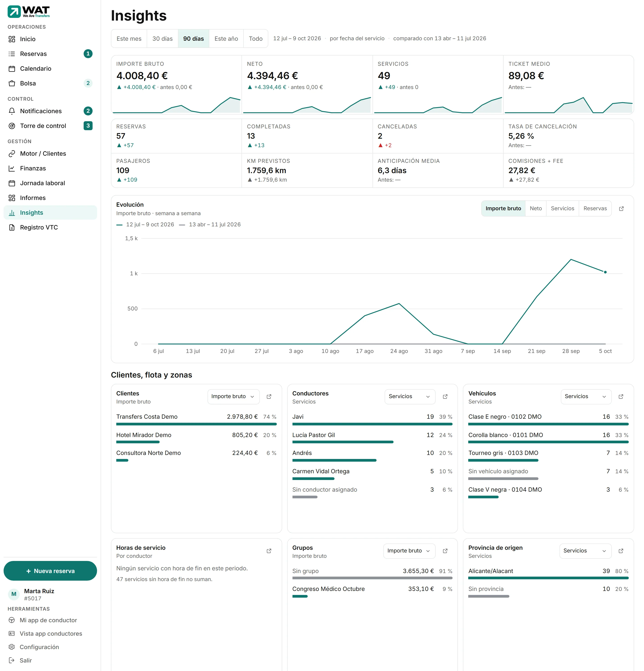Click the Bolsa bag icon
This screenshot has width=644, height=671.
[x=12, y=83]
